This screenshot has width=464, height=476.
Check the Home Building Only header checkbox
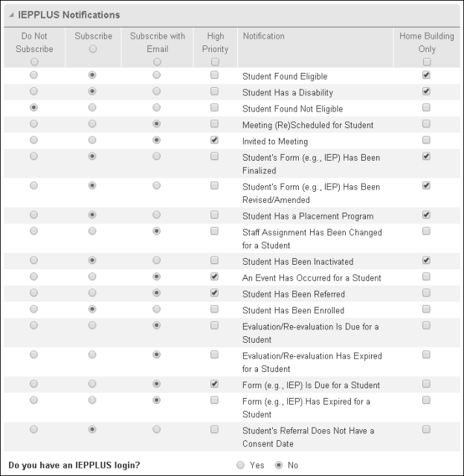point(426,62)
